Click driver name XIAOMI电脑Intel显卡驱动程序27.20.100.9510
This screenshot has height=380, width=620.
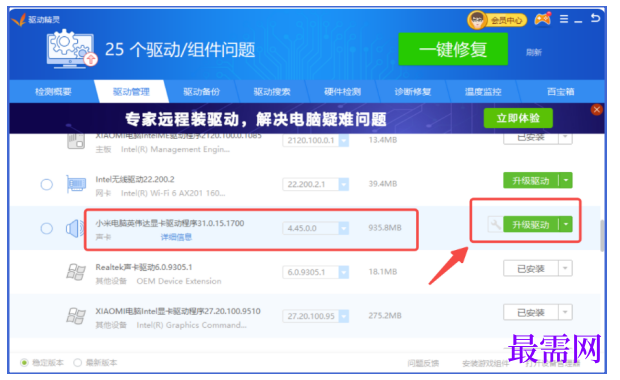[x=178, y=311]
